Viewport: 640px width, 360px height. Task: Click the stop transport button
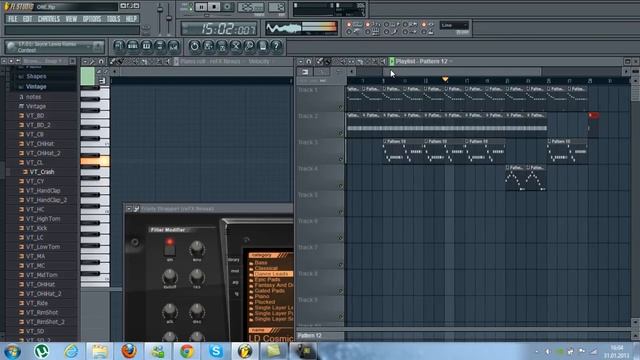point(214,7)
